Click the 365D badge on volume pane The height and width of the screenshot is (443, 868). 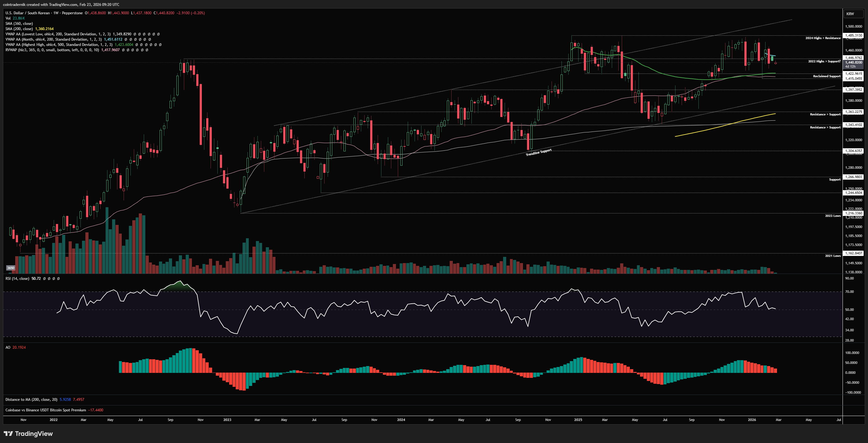coord(11,268)
